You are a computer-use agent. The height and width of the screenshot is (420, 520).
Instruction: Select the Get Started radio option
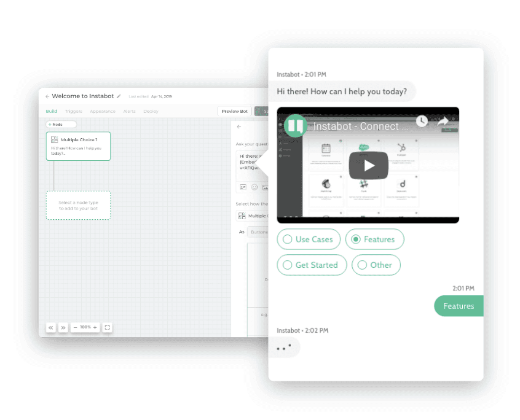tap(312, 265)
